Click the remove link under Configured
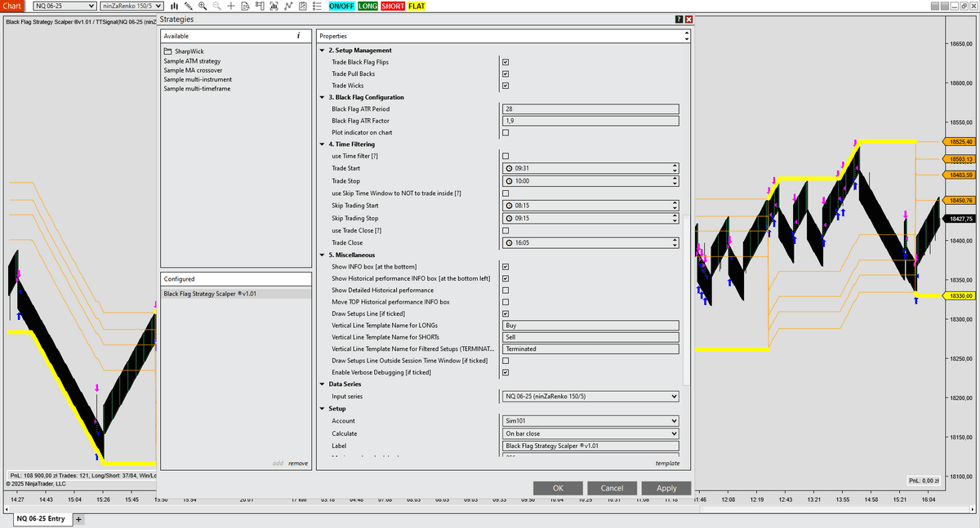Image resolution: width=980 pixels, height=528 pixels. pyautogui.click(x=298, y=464)
